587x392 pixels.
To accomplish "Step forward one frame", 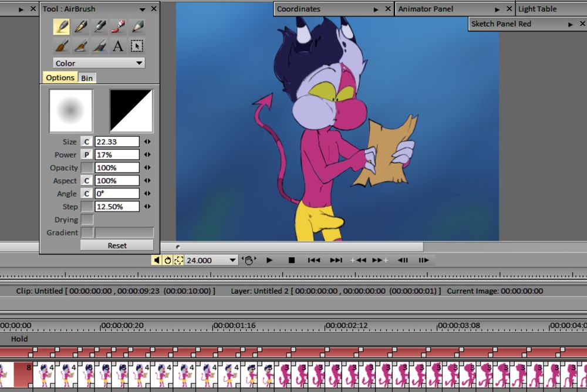I will pyautogui.click(x=423, y=260).
